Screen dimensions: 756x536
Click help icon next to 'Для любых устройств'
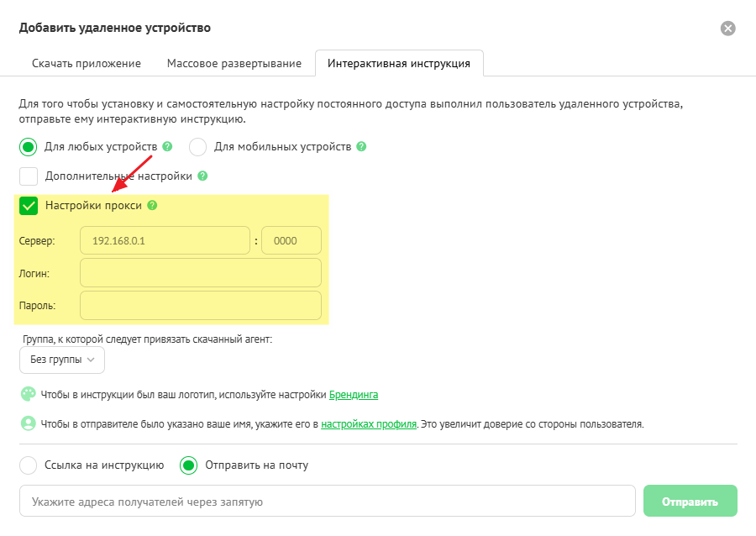click(x=168, y=146)
